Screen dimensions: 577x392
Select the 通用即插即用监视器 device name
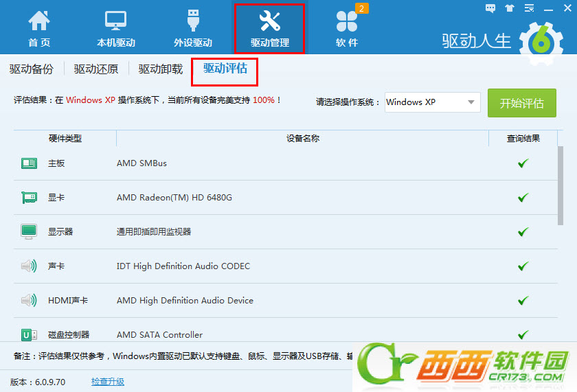[x=154, y=231]
